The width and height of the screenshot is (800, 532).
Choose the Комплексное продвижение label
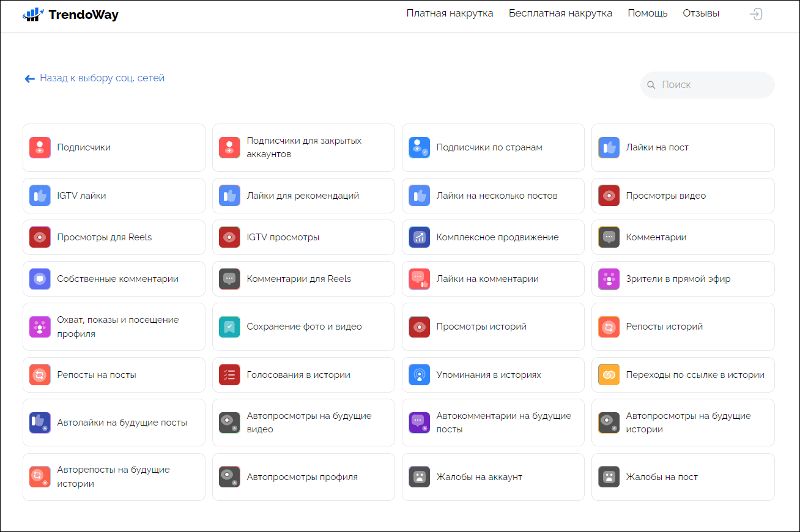[x=497, y=237]
